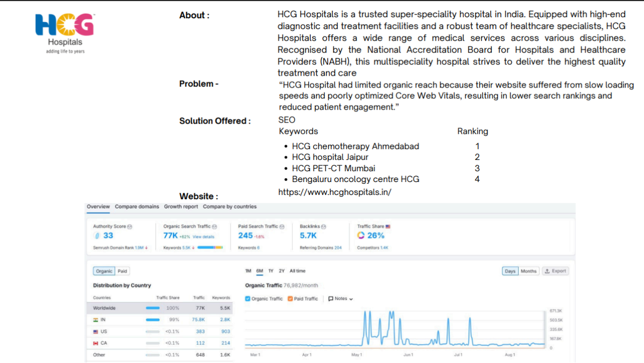This screenshot has width=644, height=363.
Task: Open the Growth report tab
Action: (x=181, y=207)
